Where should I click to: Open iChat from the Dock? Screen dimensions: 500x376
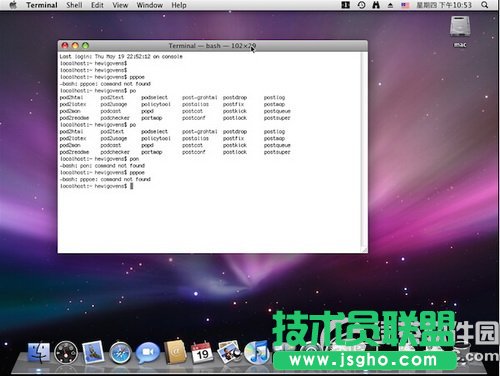pyautogui.click(x=147, y=353)
